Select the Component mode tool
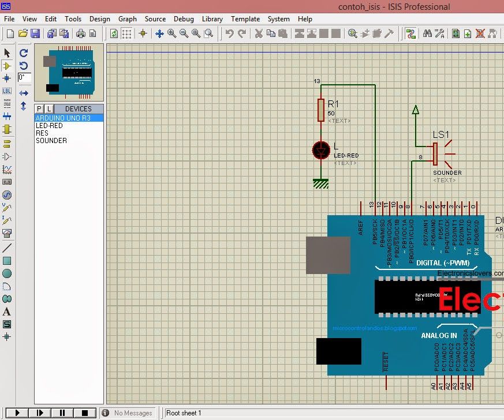 click(8, 65)
